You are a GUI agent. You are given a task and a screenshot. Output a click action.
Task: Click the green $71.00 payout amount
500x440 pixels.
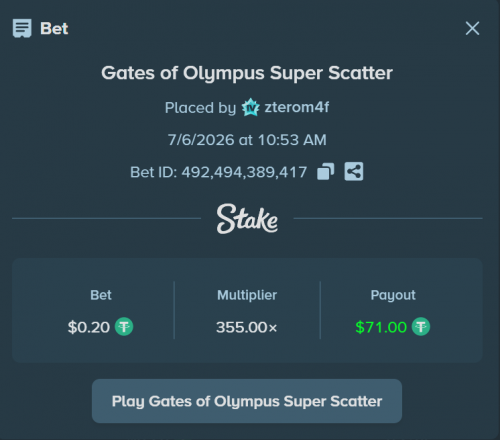tap(381, 327)
